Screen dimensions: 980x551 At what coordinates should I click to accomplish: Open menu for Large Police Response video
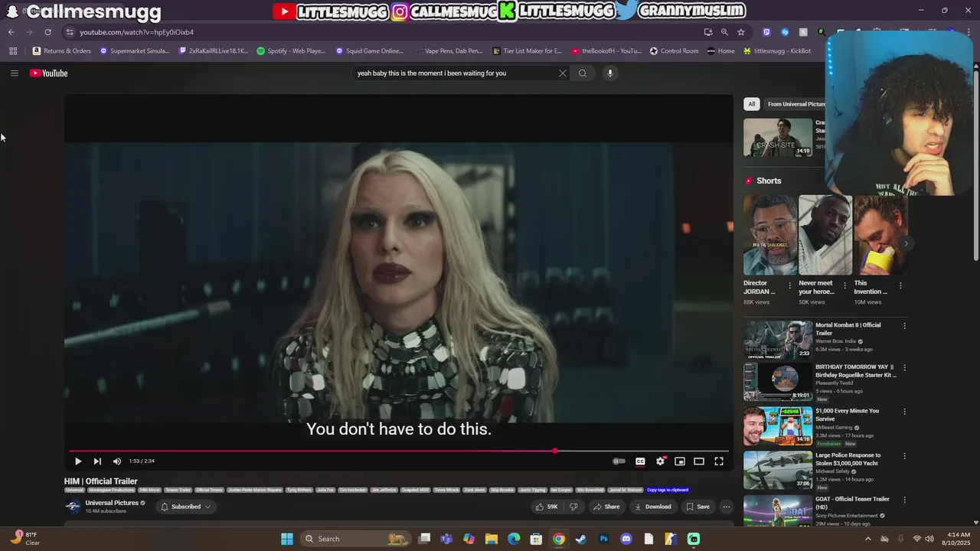904,456
